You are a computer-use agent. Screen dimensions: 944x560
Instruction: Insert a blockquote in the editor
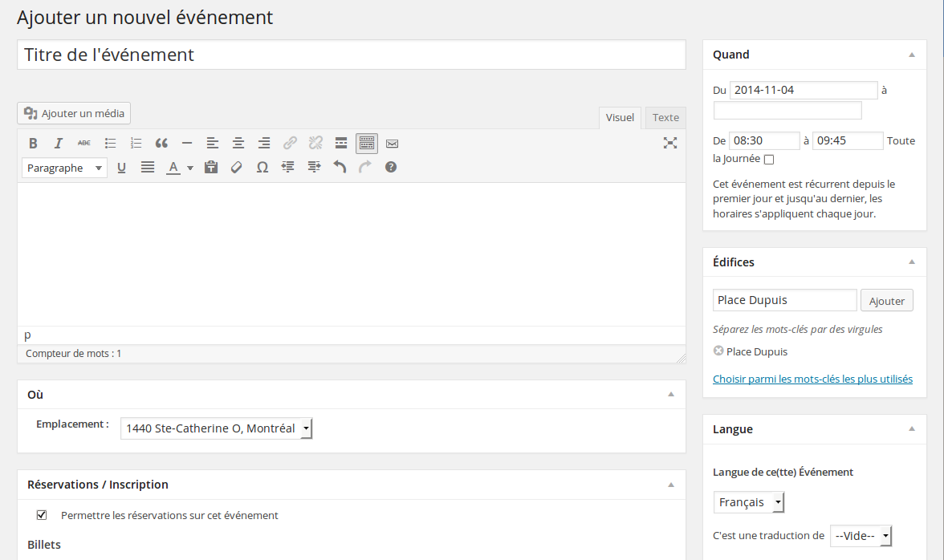(161, 144)
